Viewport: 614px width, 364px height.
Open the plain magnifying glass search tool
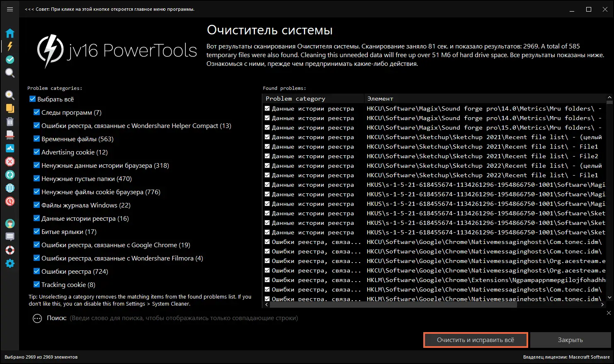[x=10, y=73]
